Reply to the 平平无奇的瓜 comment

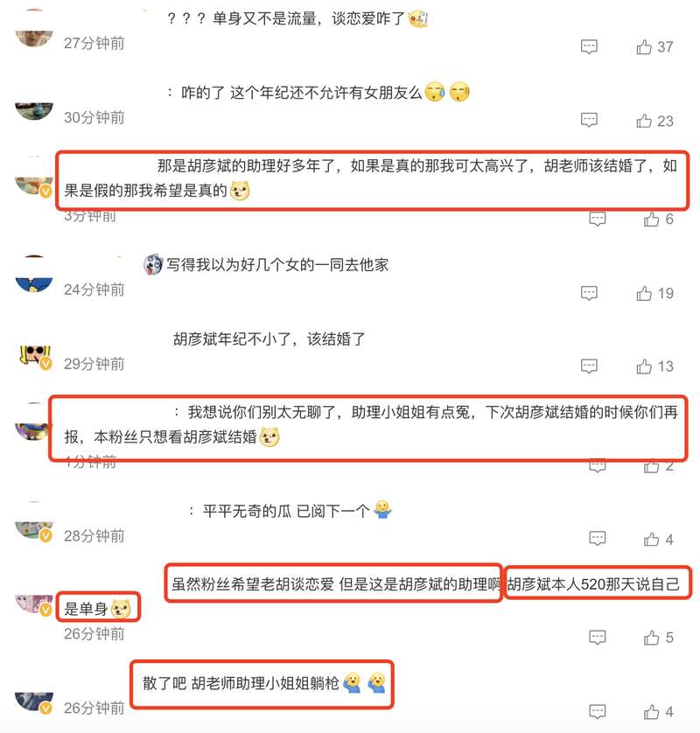[x=597, y=539]
